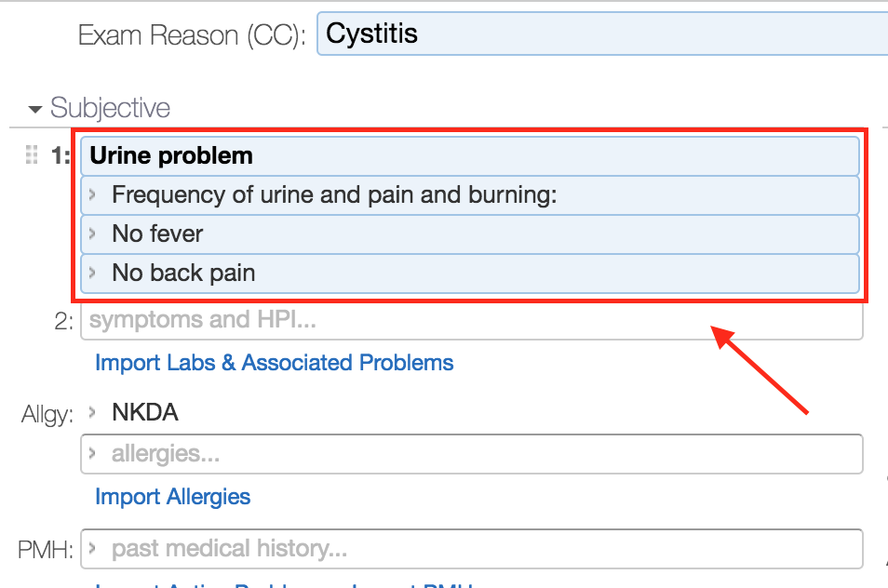The width and height of the screenshot is (888, 588).
Task: Click the chevron in past medical history field
Action: pos(93,549)
